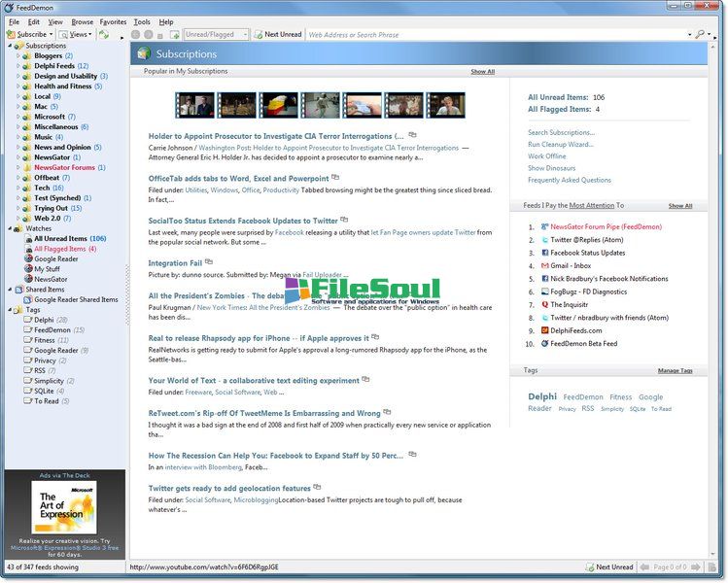Select the Google Reader watch in the sidebar
The height and width of the screenshot is (583, 728).
(x=58, y=259)
